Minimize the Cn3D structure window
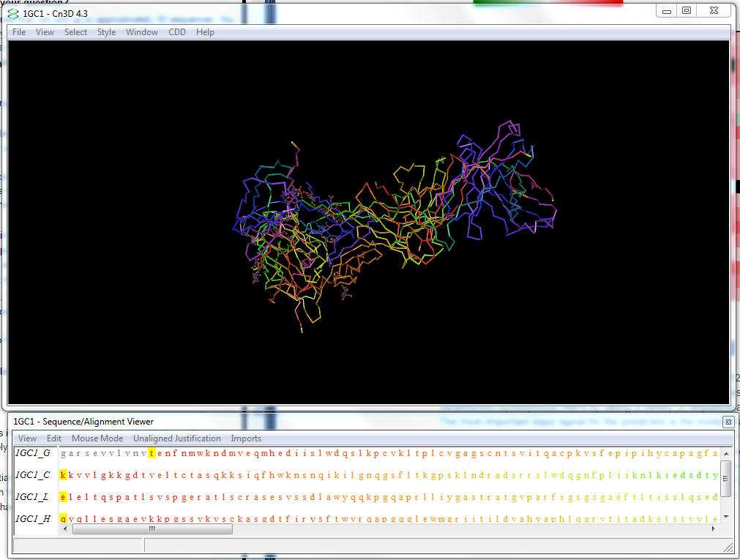 coord(666,10)
